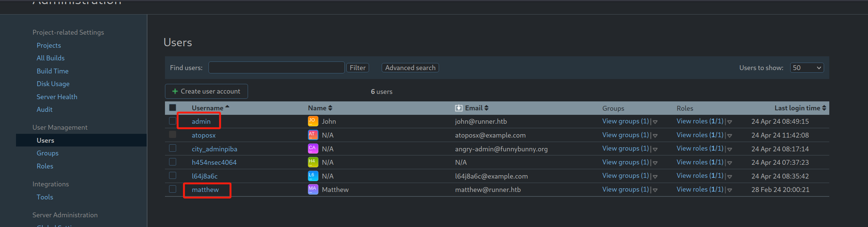
Task: Click Create user account button
Action: click(x=206, y=91)
